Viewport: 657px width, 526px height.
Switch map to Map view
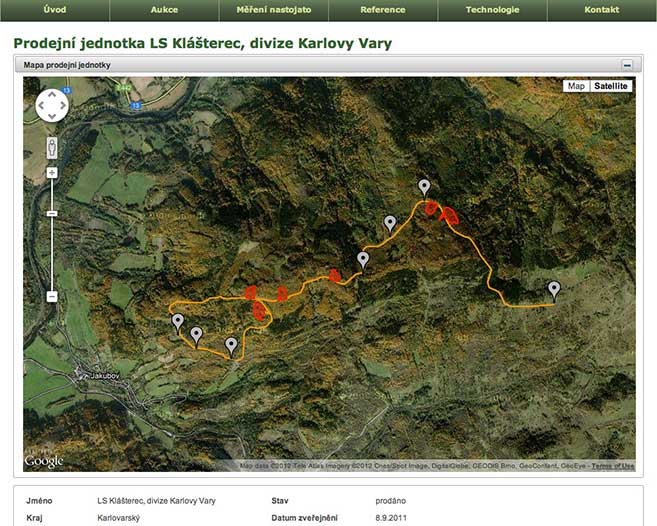[576, 86]
